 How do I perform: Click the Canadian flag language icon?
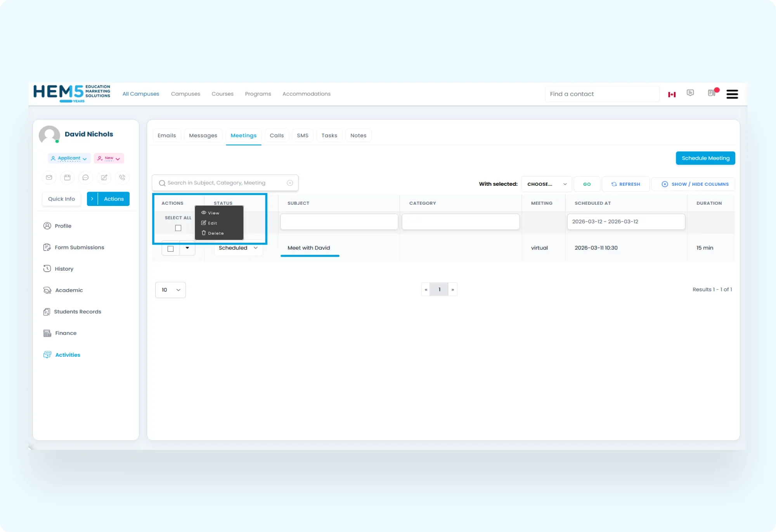pyautogui.click(x=672, y=94)
